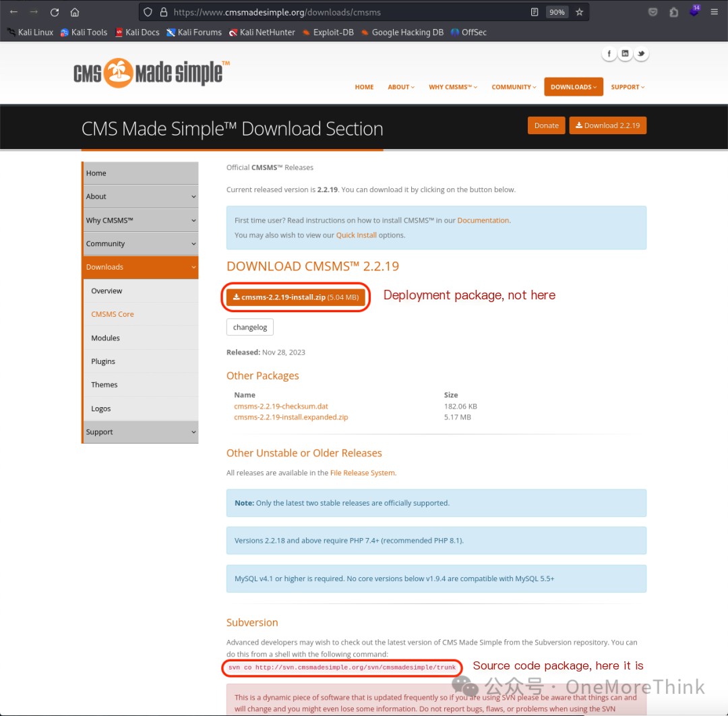Open the Pocket save icon
Screen dimensions: 728x716
[x=653, y=12]
